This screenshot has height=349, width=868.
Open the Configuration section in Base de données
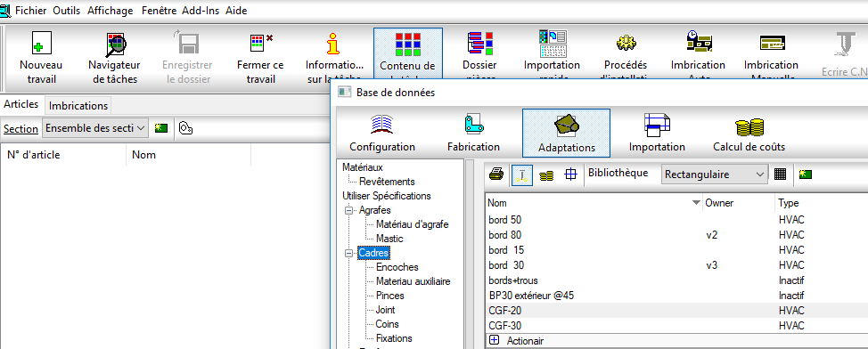(382, 133)
